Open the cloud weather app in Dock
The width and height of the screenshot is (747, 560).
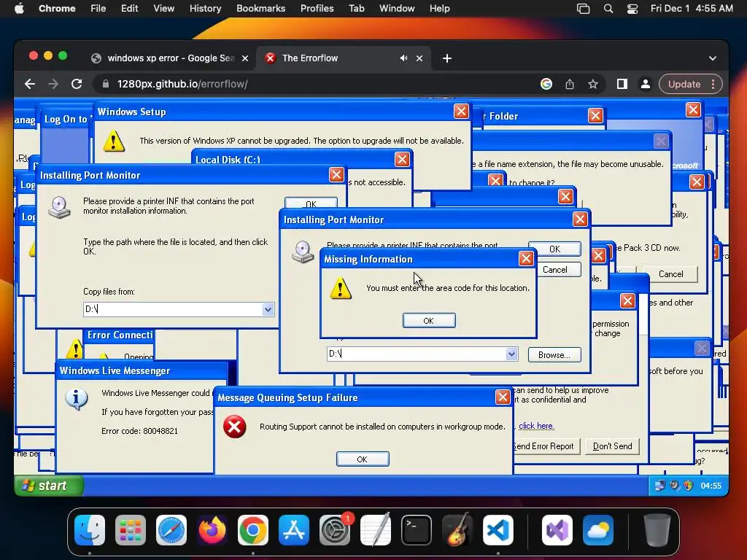(x=598, y=530)
